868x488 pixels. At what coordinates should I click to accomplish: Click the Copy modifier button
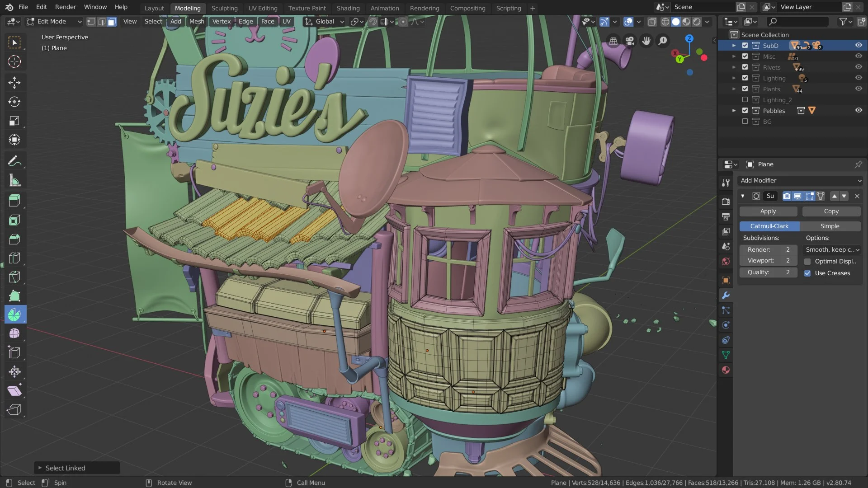pyautogui.click(x=831, y=211)
